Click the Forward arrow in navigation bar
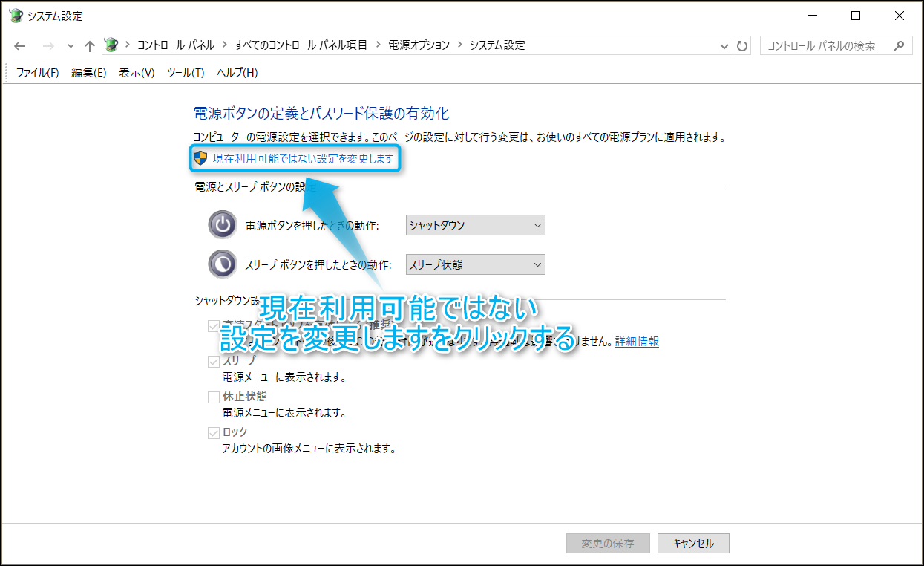The image size is (924, 566). tap(48, 45)
